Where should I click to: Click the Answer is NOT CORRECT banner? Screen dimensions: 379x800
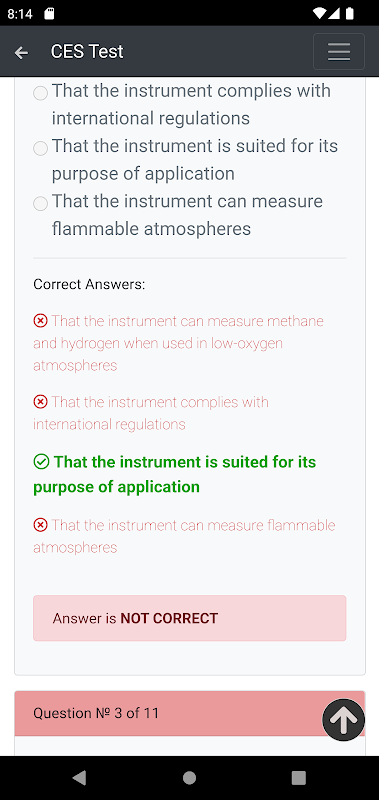(190, 618)
